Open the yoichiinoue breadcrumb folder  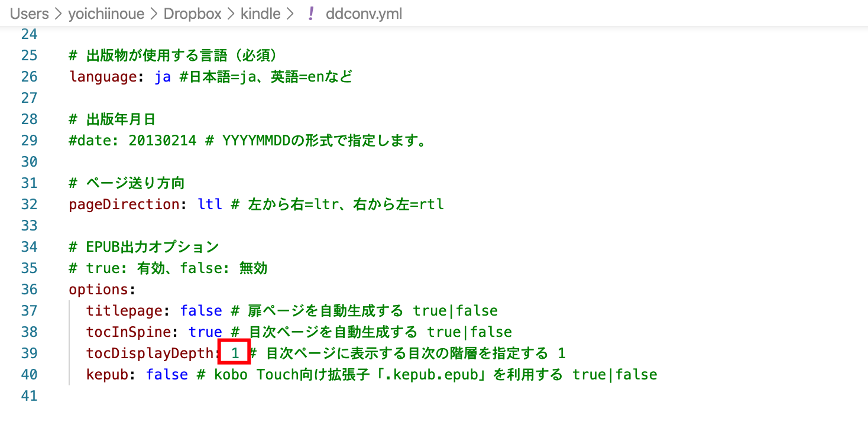click(x=106, y=14)
